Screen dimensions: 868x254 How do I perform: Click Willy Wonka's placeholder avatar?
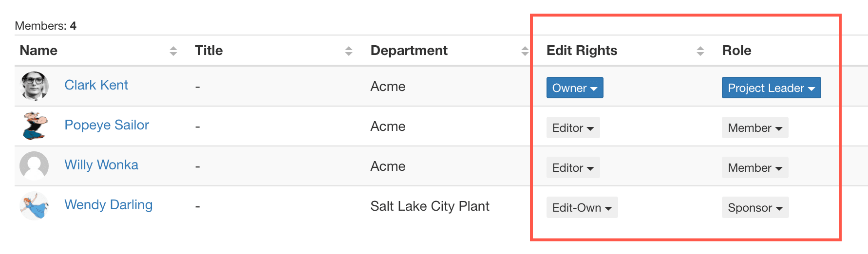coord(34,166)
